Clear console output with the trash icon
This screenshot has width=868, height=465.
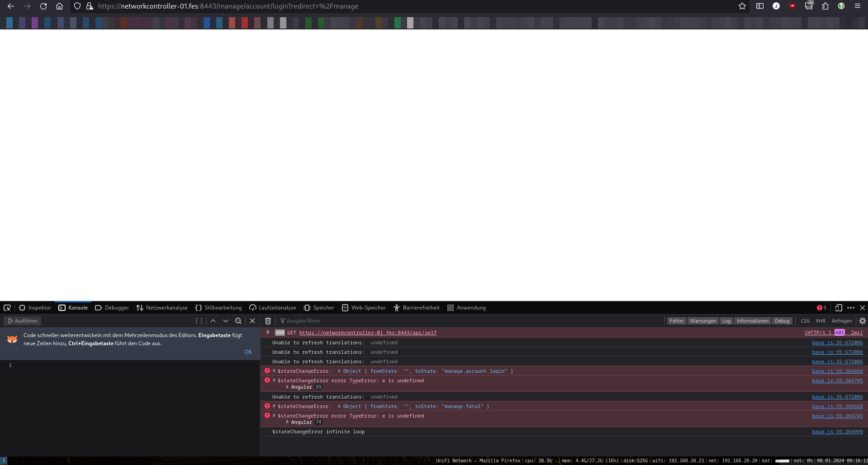268,321
